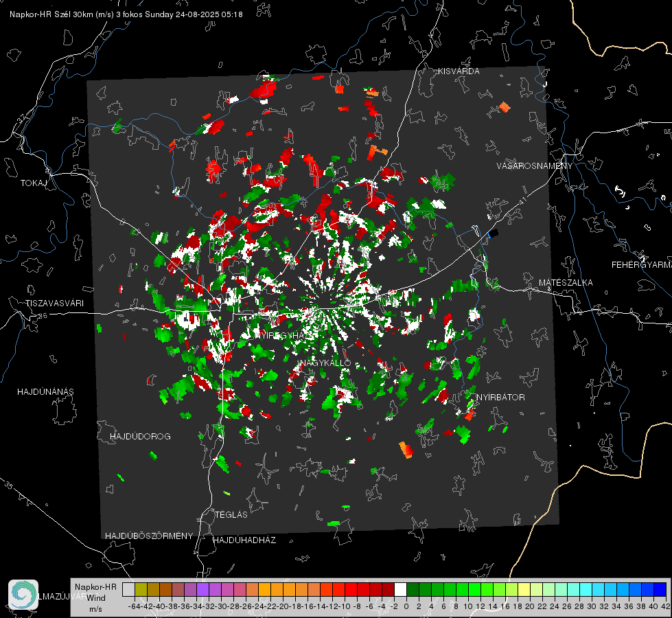Screen dimensions: 672x618
Task: Click the '20' value in legend scale
Action: (x=530, y=606)
